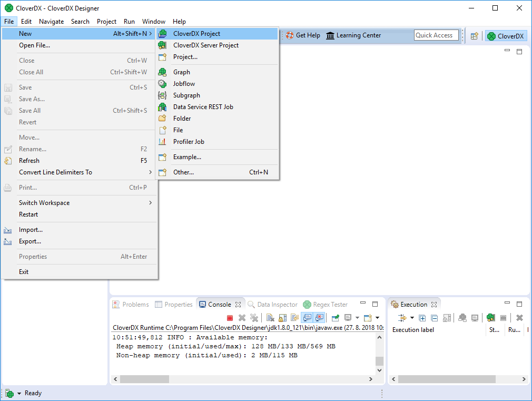The image size is (532, 401).
Task: Click the Quick Access search field
Action: (x=436, y=35)
